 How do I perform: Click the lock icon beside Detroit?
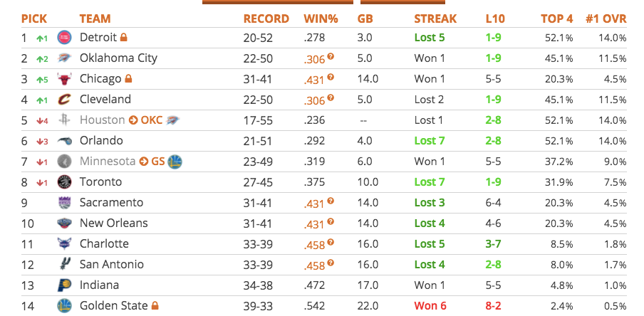click(123, 37)
